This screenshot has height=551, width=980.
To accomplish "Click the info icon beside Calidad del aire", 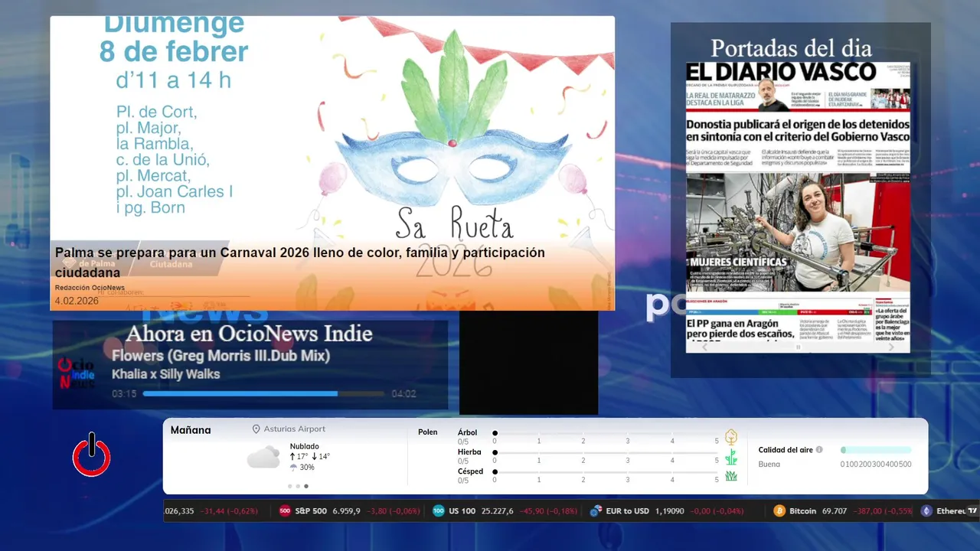I will (819, 450).
